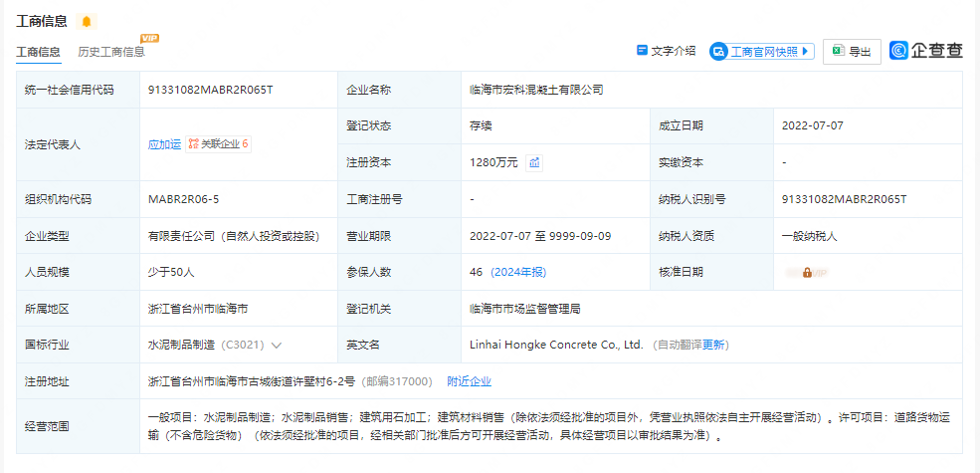Open the 2024年报 link
Viewport: 980px width, 473px height.
(518, 272)
